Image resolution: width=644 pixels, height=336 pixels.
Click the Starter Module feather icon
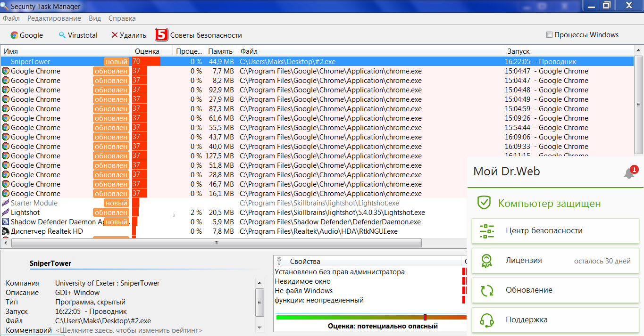[6, 203]
